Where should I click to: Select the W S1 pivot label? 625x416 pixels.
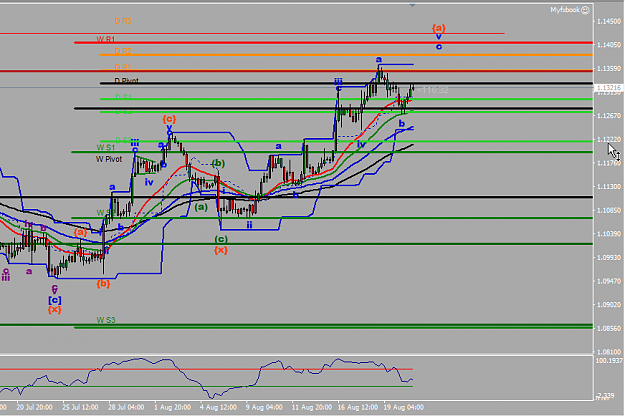(106, 147)
